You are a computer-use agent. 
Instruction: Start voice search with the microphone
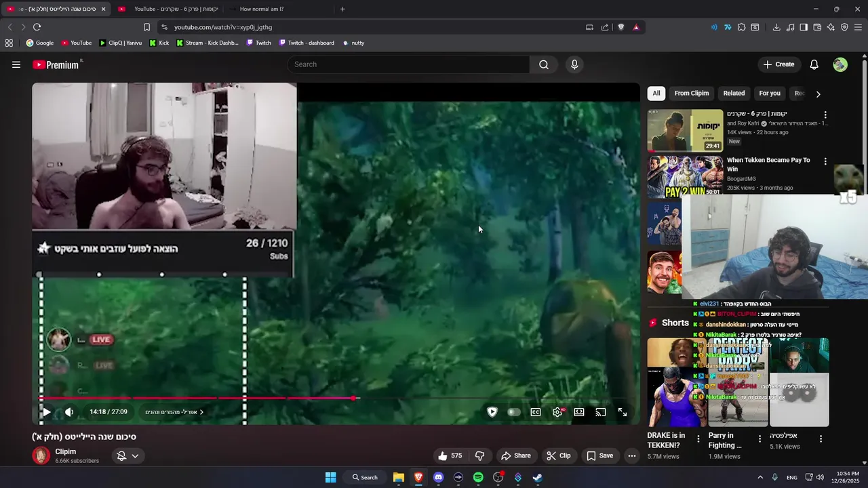pyautogui.click(x=574, y=64)
